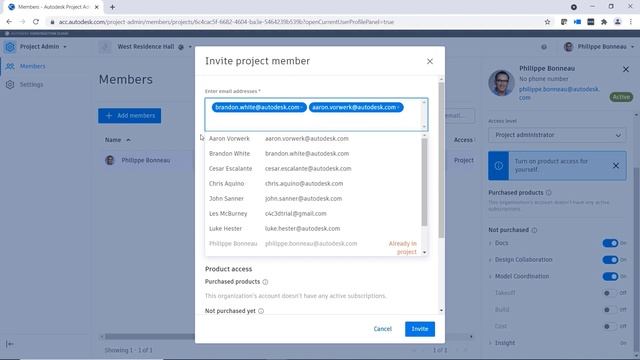Select the Philippe Bonneau member row

[x=146, y=160]
